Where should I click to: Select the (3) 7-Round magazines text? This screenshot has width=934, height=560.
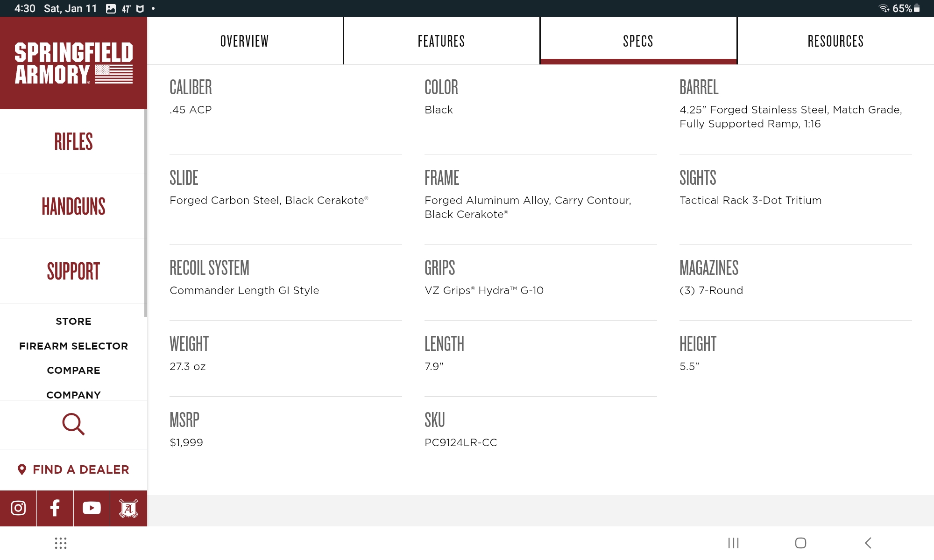711,290
